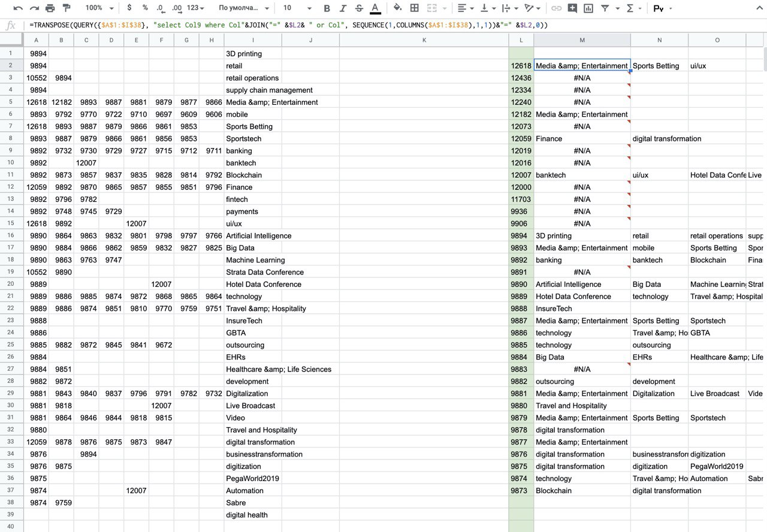Select the Sportstech cell in column I
The height and width of the screenshot is (532, 767).
point(253,138)
